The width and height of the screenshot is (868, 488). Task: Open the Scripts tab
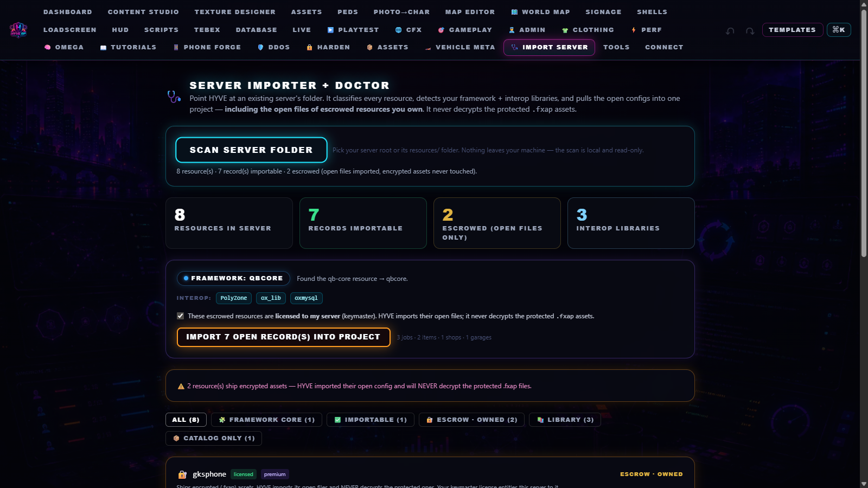coord(161,30)
